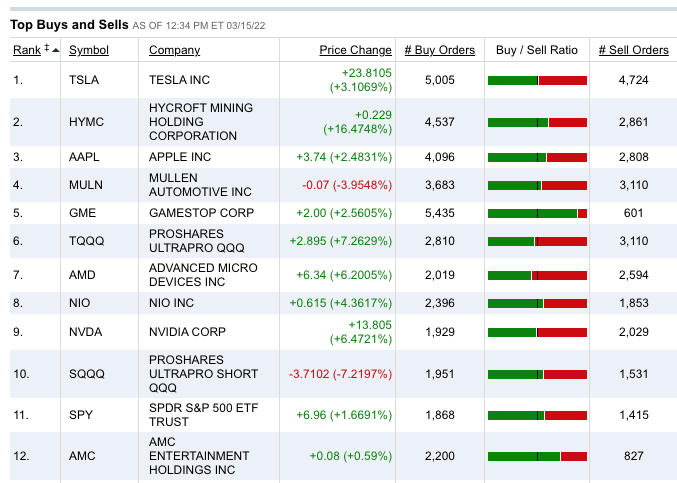Screen dimensions: 677x483
Task: Click buy orders value 4,537
Action: pos(440,122)
